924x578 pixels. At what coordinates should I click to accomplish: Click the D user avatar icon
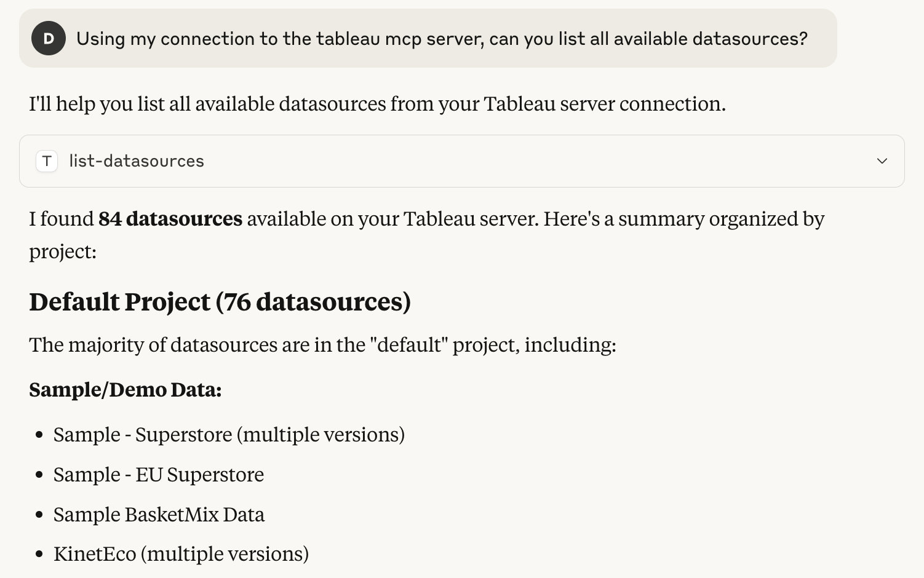click(48, 38)
